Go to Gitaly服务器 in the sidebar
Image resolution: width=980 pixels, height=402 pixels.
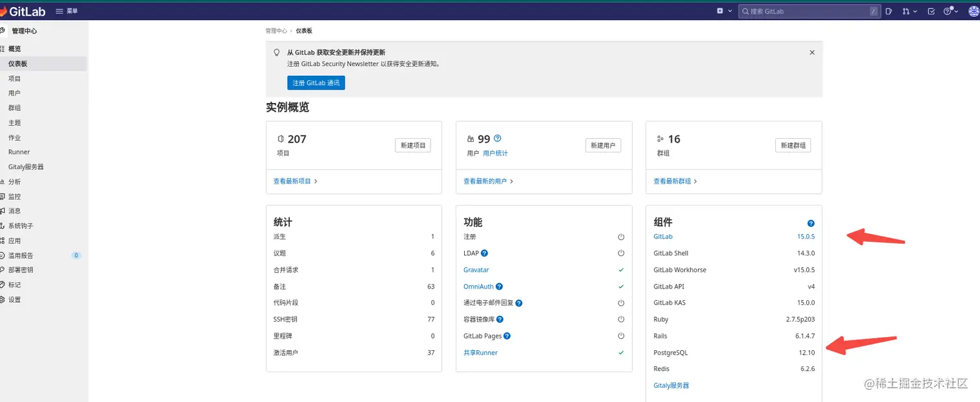coord(26,167)
